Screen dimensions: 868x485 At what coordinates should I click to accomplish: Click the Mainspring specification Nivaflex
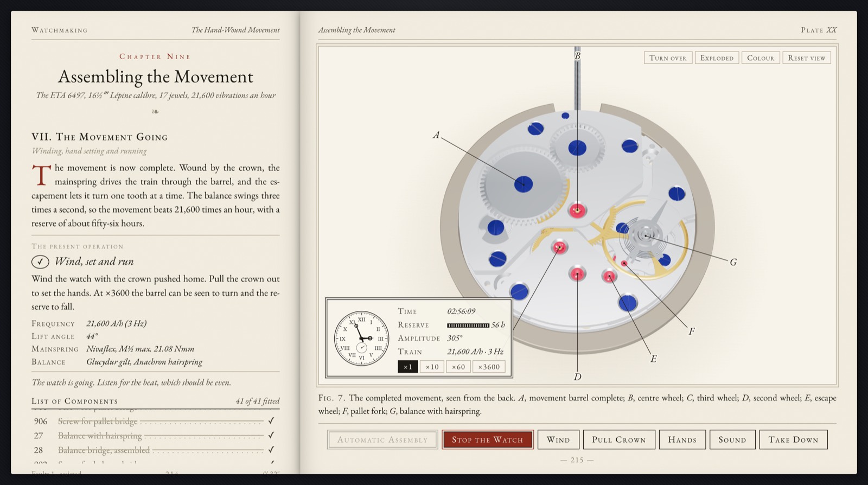[140, 349]
